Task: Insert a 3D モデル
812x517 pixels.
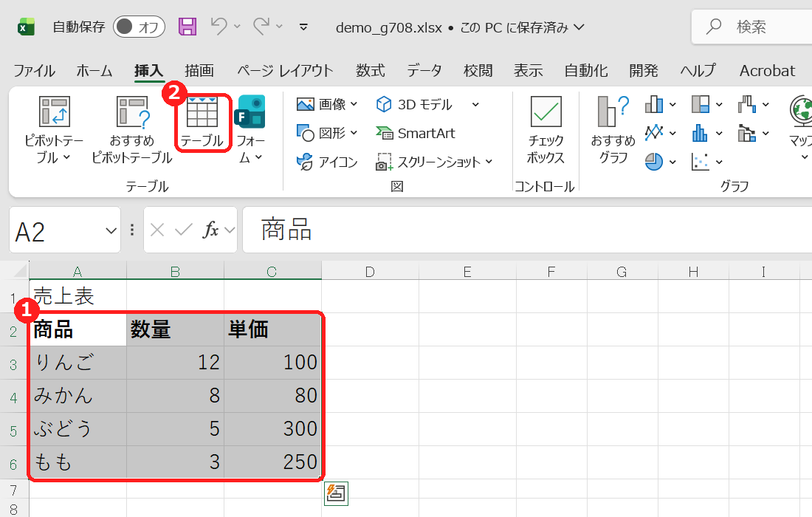Action: (413, 105)
